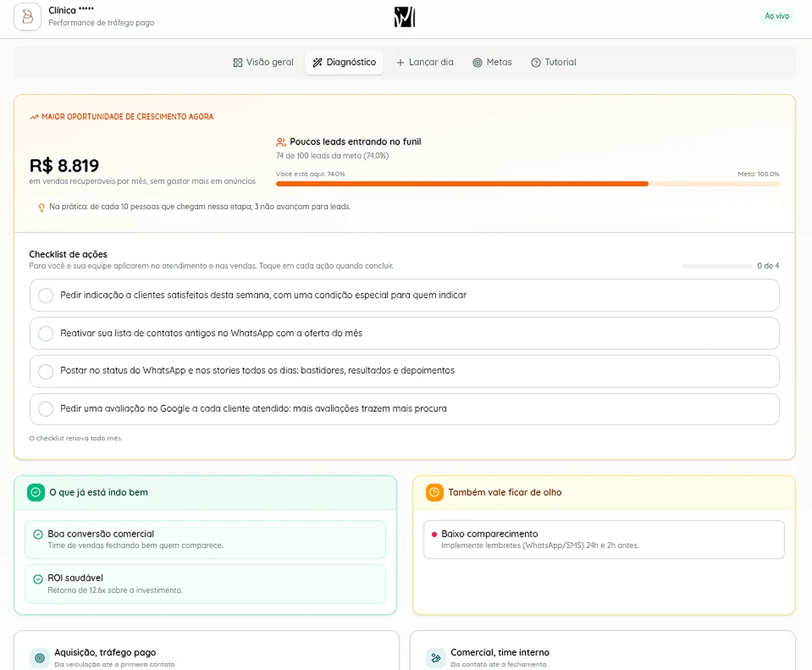Click the MAIOR OPORTUNIDADE DE CRESCIMENTO AGORA label
812x670 pixels.
pyautogui.click(x=127, y=117)
